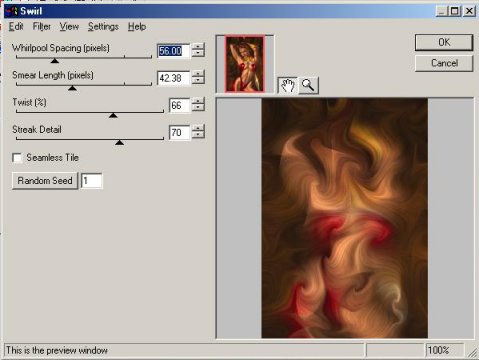Click the Random Seed number field
The width and height of the screenshot is (479, 360).
pyautogui.click(x=92, y=181)
